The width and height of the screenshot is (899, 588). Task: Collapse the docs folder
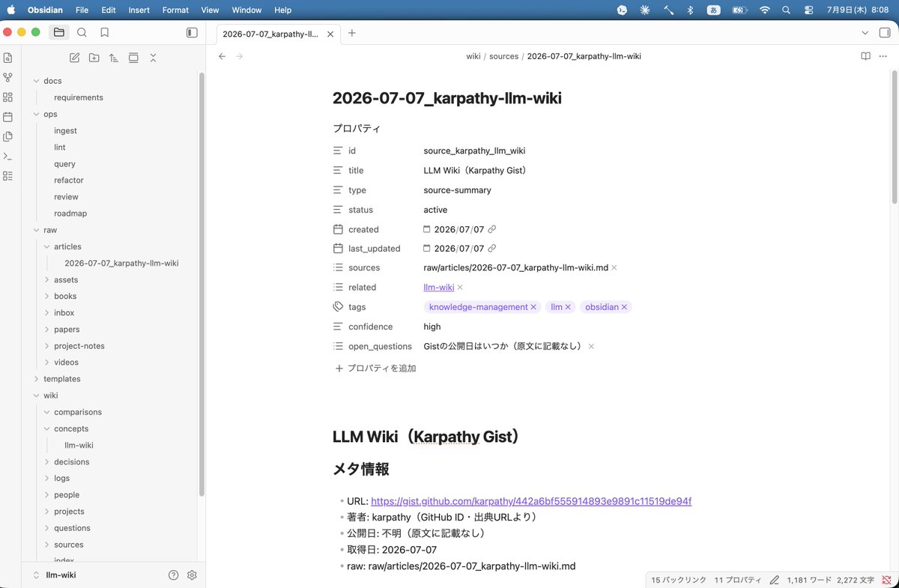point(36,81)
